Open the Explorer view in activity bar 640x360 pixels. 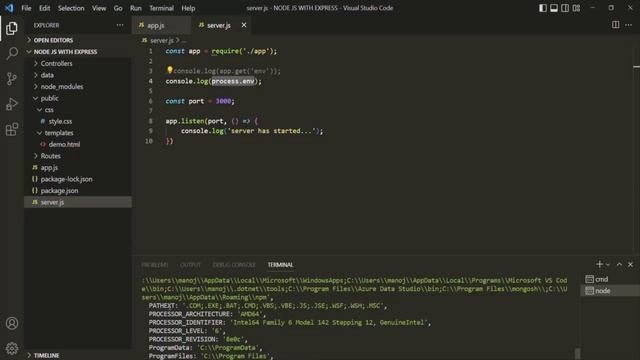click(12, 28)
